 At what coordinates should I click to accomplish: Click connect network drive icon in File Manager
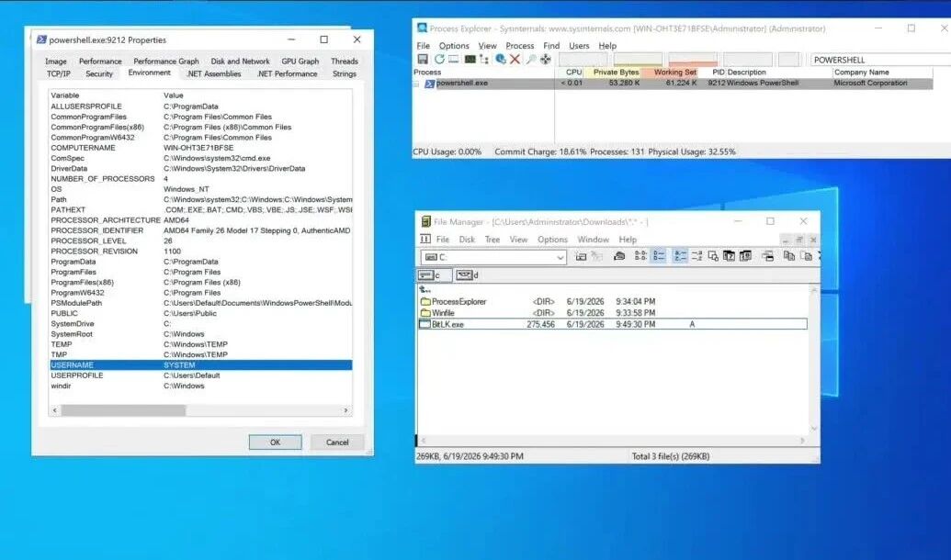click(x=581, y=256)
